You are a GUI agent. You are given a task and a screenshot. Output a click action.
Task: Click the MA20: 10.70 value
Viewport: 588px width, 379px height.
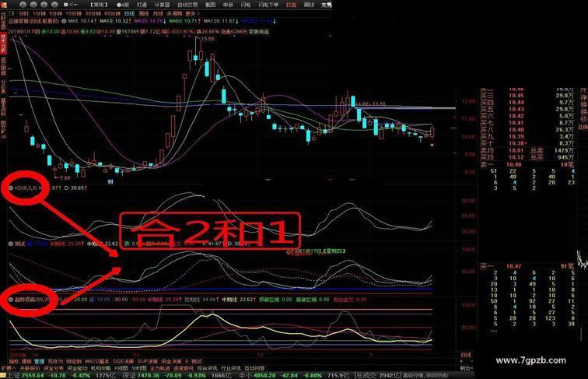click(x=150, y=21)
